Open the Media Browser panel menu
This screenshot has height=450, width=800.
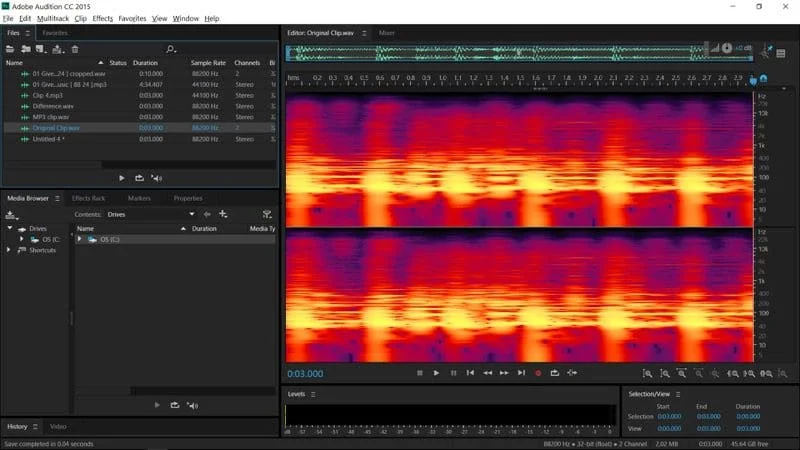pos(57,198)
